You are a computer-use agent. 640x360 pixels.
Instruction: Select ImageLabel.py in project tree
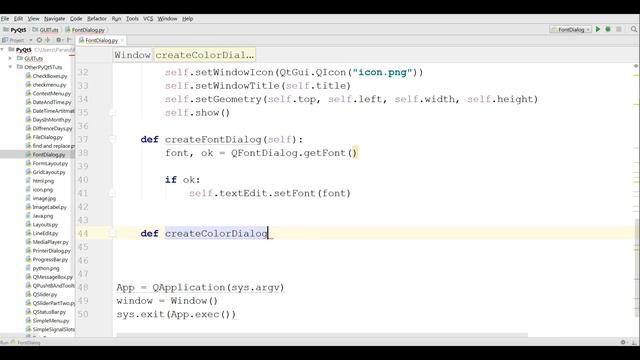click(x=49, y=207)
